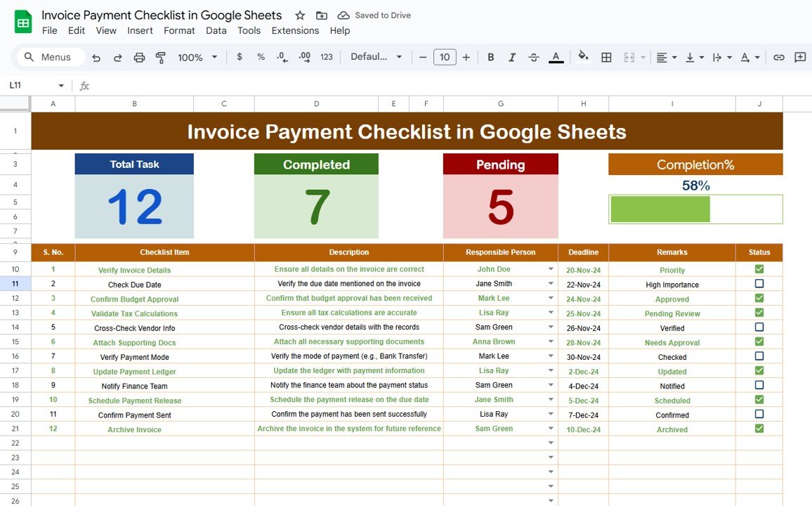Viewport: 812px width, 506px height.
Task: Check the Check Due Date status box
Action: pos(759,284)
